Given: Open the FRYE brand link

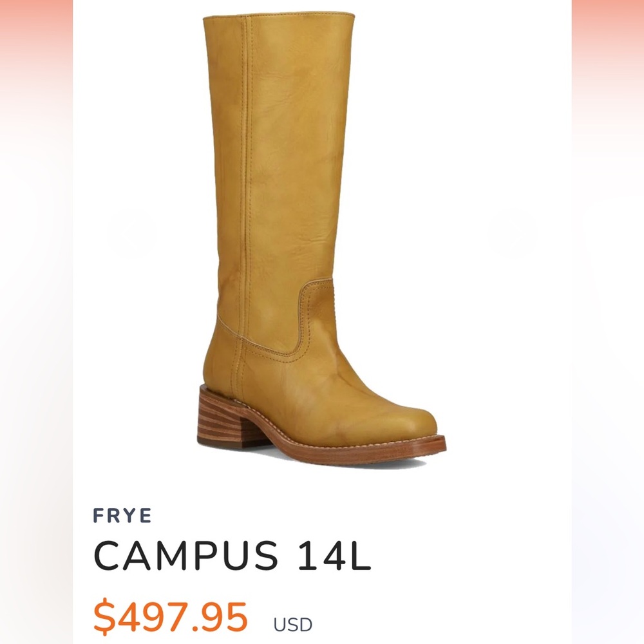Looking at the screenshot, I should click(x=122, y=515).
